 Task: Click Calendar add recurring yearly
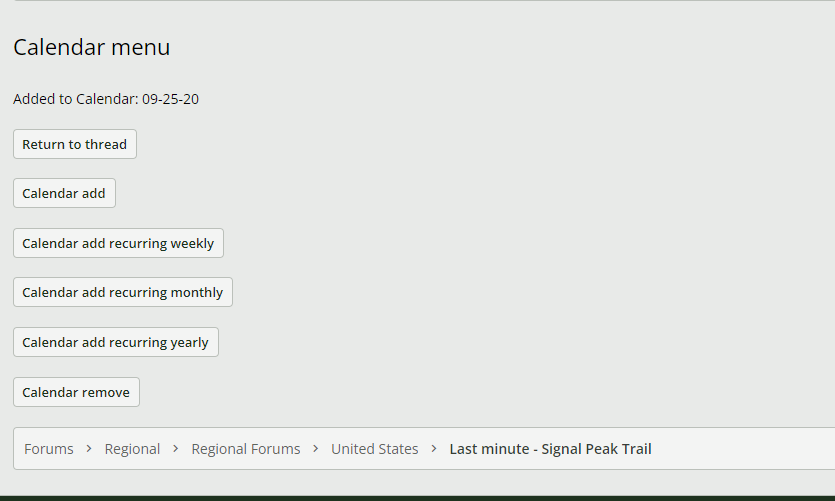pyautogui.click(x=116, y=342)
